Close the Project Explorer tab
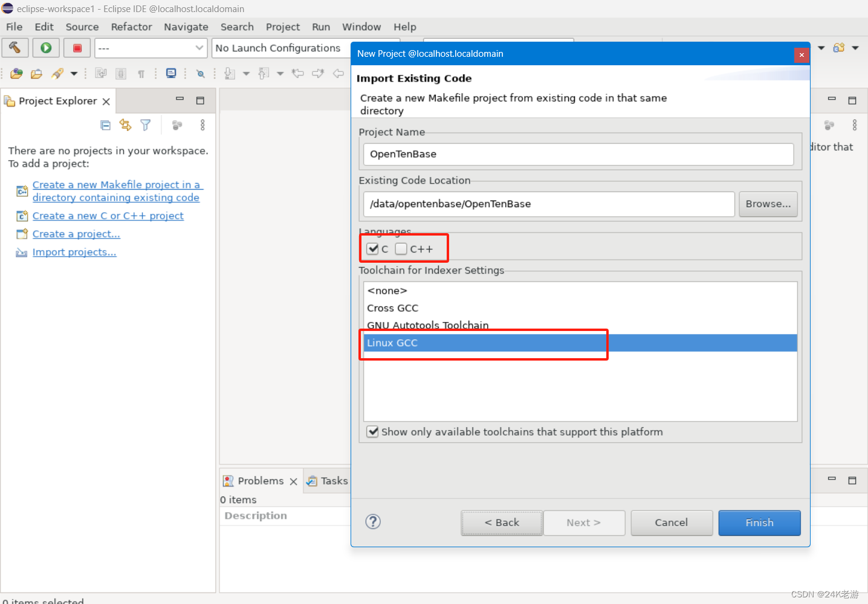This screenshot has height=604, width=868. (106, 101)
